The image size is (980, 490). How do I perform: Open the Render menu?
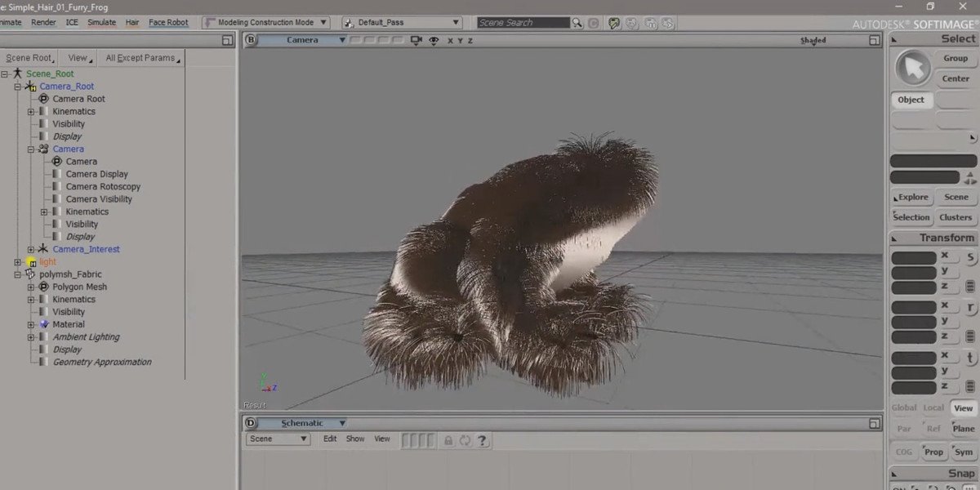coord(43,22)
